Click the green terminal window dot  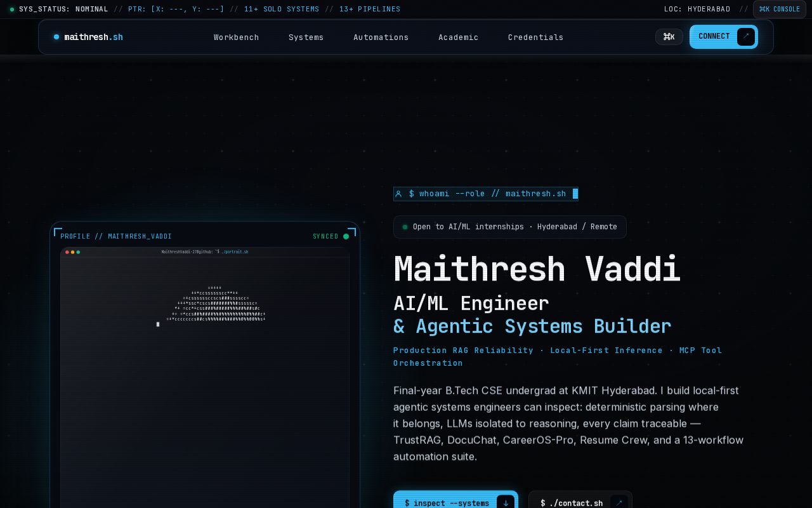pos(78,252)
